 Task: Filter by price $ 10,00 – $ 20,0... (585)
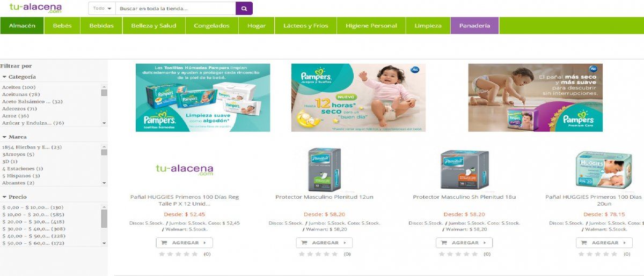point(33,214)
